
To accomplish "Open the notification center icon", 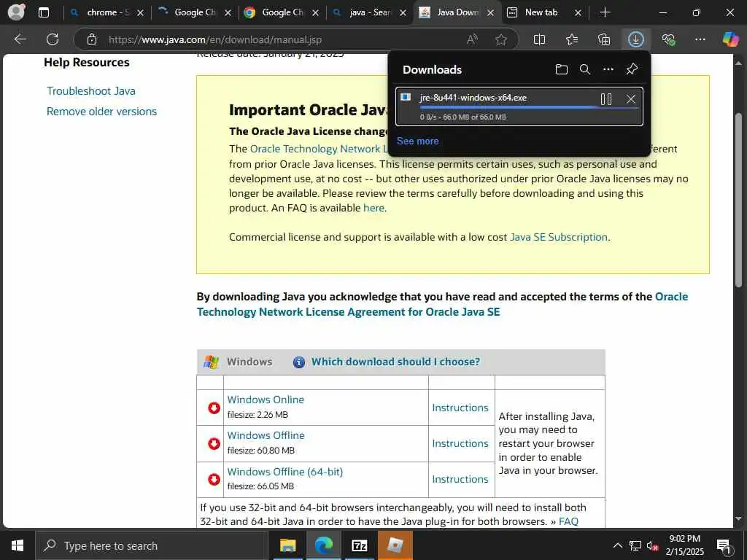I will pyautogui.click(x=724, y=546).
